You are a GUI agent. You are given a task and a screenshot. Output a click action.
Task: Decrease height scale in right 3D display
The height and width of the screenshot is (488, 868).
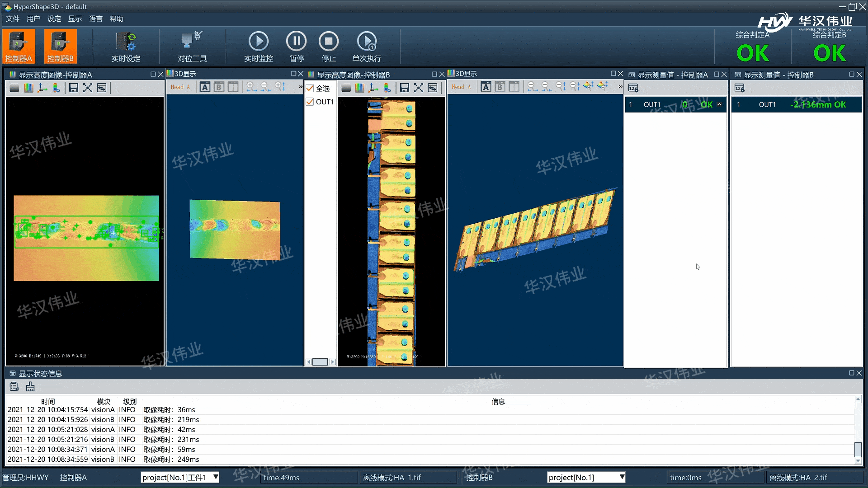602,86
